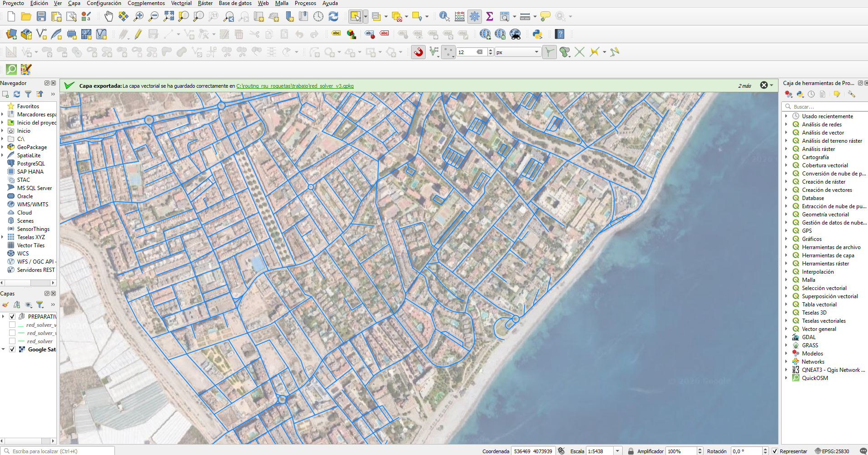Open the Vectorial menu

[181, 3]
